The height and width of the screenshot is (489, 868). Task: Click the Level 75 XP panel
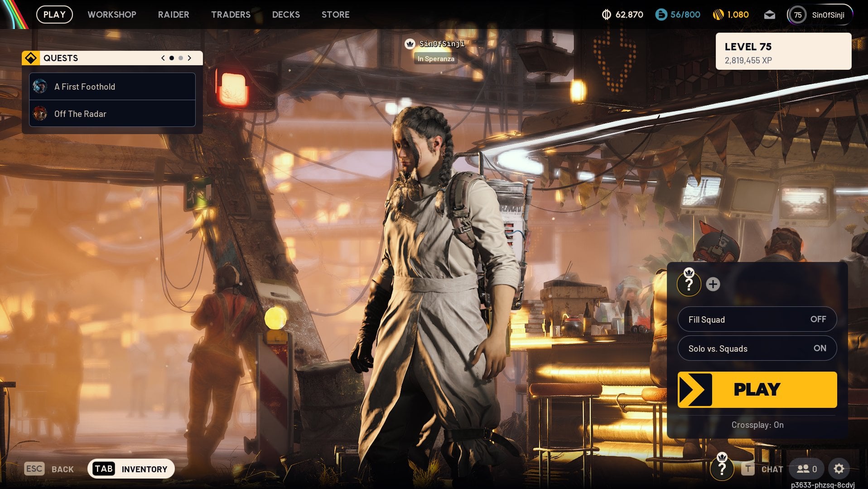pyautogui.click(x=783, y=51)
